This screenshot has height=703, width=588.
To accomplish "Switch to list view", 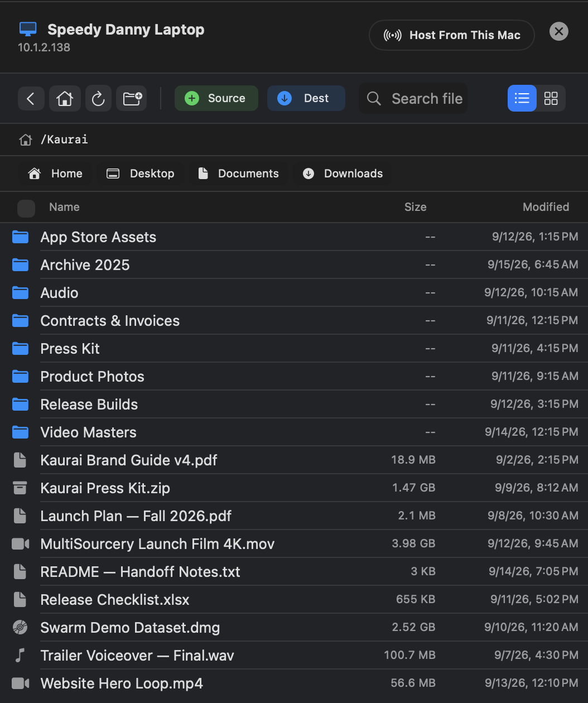I will point(522,99).
